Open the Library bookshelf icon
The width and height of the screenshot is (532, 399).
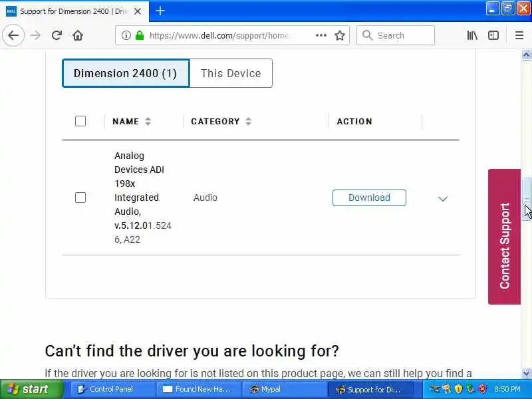tap(472, 35)
